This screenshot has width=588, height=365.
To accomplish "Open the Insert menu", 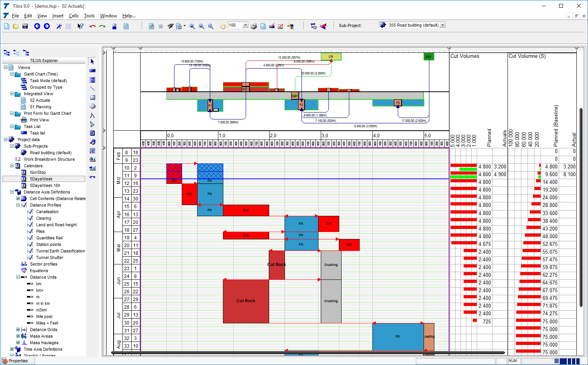I will [x=58, y=16].
